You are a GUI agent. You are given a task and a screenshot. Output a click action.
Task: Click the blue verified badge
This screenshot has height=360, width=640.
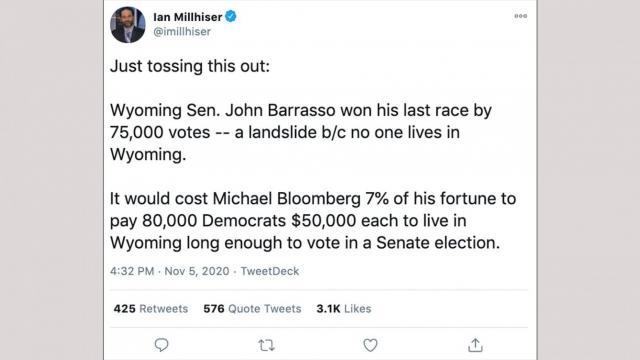[x=231, y=16]
